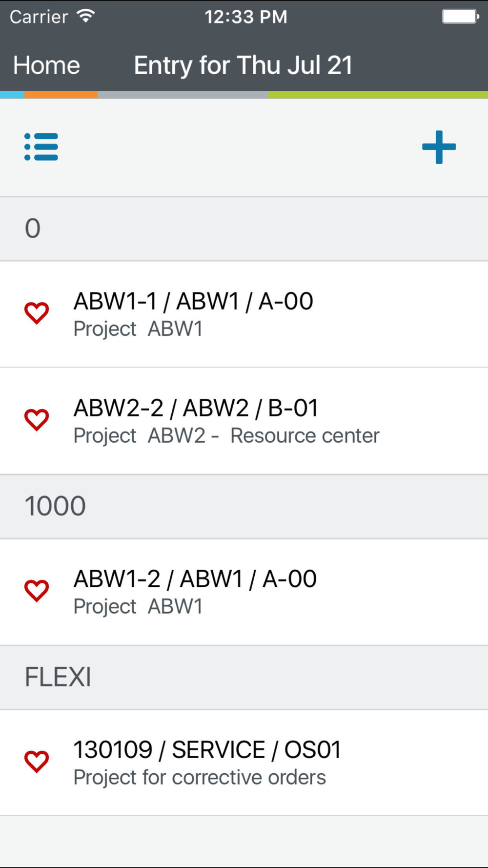Click the gray segment of color bar
This screenshot has height=868, width=488.
click(x=183, y=95)
